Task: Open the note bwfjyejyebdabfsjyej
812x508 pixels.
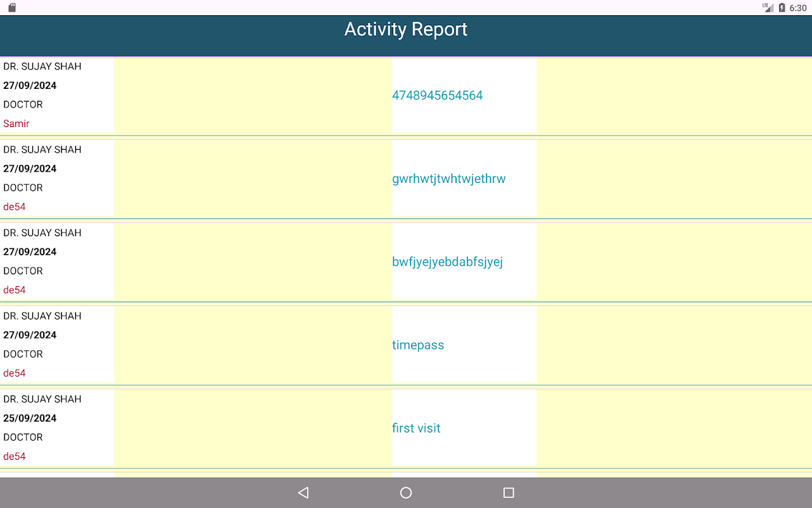Action: point(447,262)
